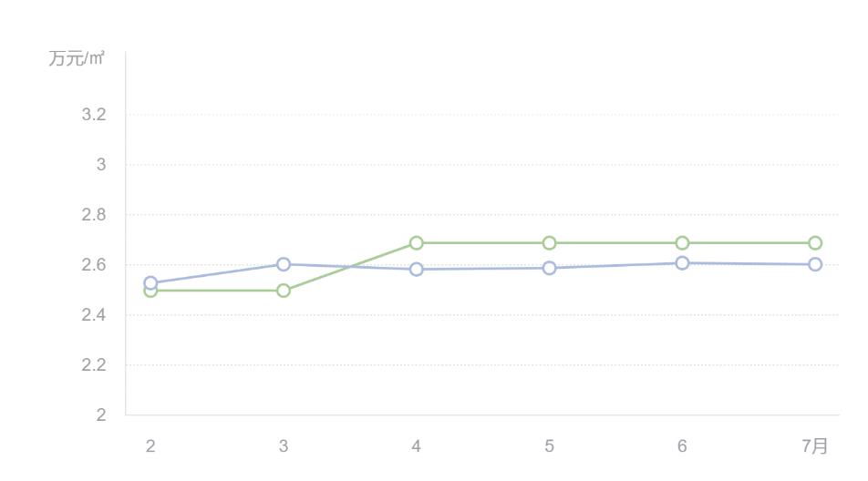
Task: Click the 3.2 y-axis label
Action: pos(96,115)
